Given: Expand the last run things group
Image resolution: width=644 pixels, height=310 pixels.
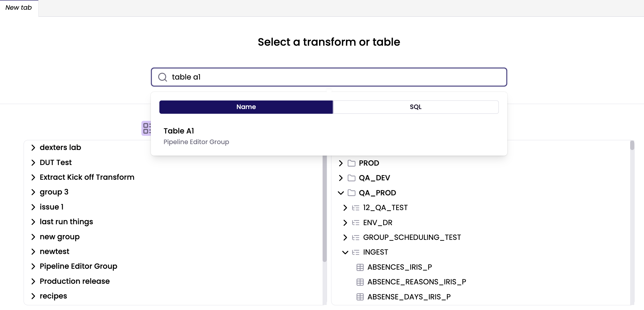Looking at the screenshot, I should click(33, 222).
